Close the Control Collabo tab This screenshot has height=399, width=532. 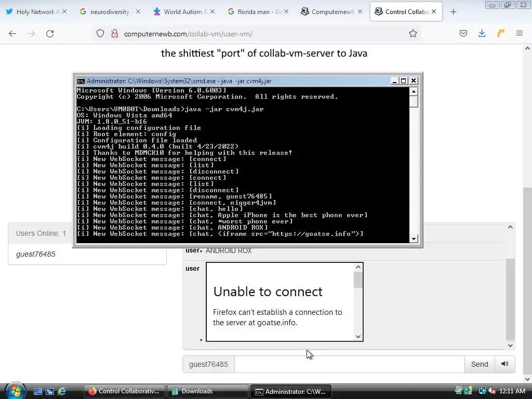[434, 11]
